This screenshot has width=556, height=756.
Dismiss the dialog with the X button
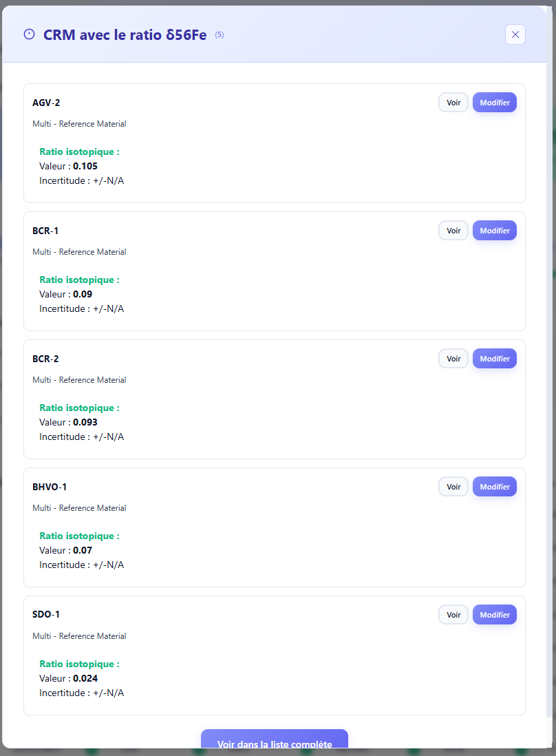pos(515,34)
